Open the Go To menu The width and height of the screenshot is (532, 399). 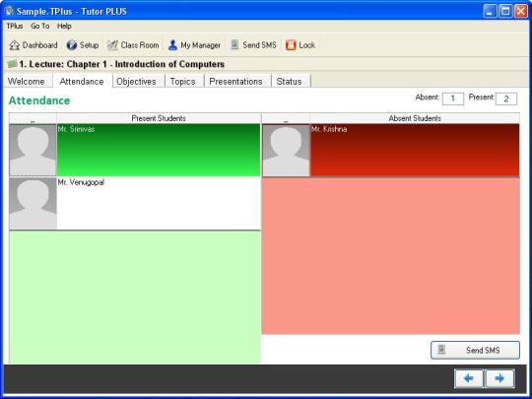click(x=40, y=27)
